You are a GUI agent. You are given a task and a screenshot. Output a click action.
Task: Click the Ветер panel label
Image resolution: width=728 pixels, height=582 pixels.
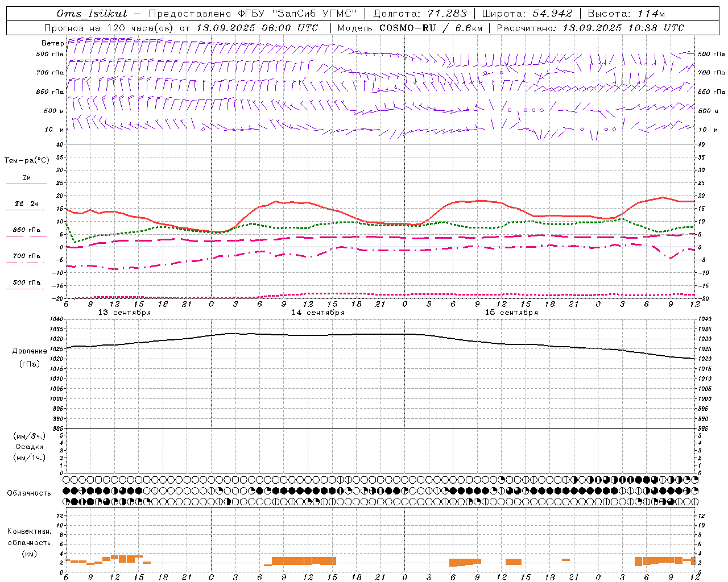[x=52, y=43]
